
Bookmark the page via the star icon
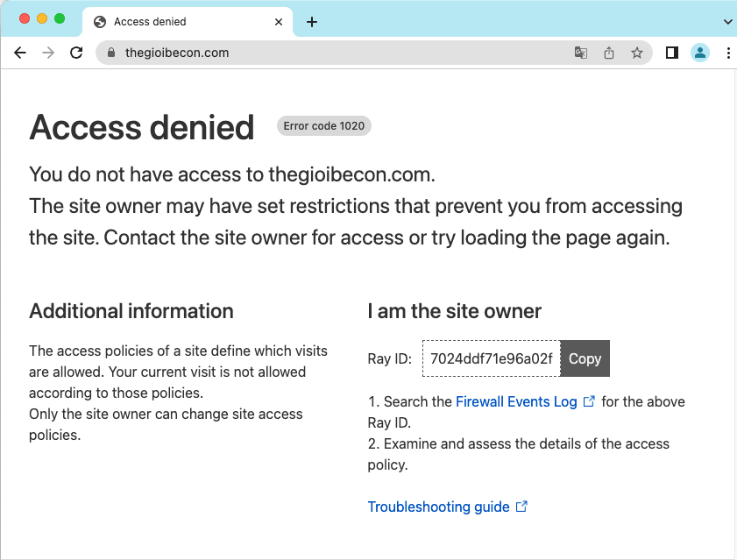637,53
